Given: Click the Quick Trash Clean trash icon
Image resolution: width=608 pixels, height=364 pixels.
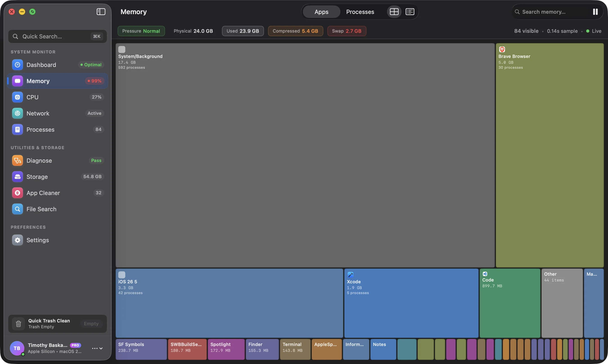Looking at the screenshot, I should pos(18,324).
